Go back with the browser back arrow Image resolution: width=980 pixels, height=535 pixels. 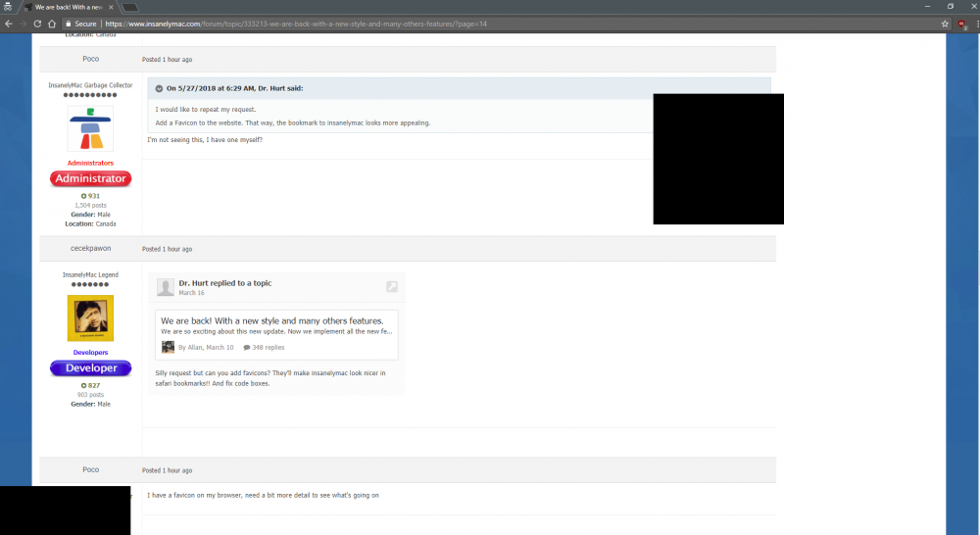(9, 24)
